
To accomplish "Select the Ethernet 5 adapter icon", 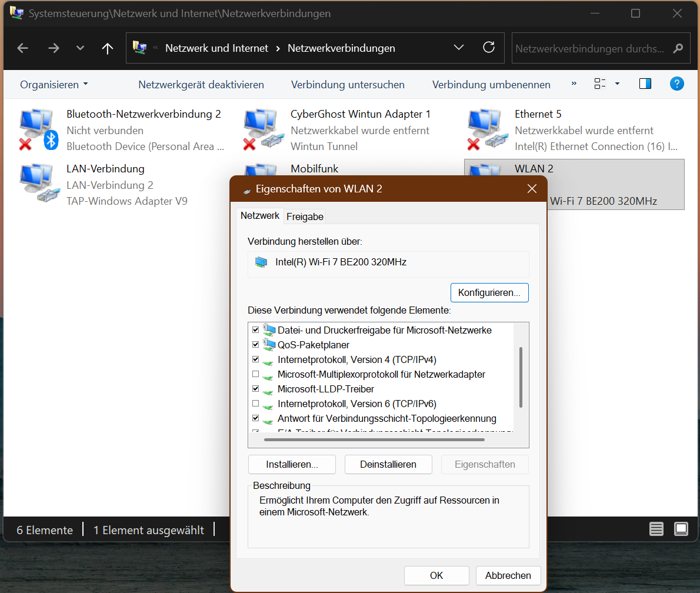I will 488,129.
